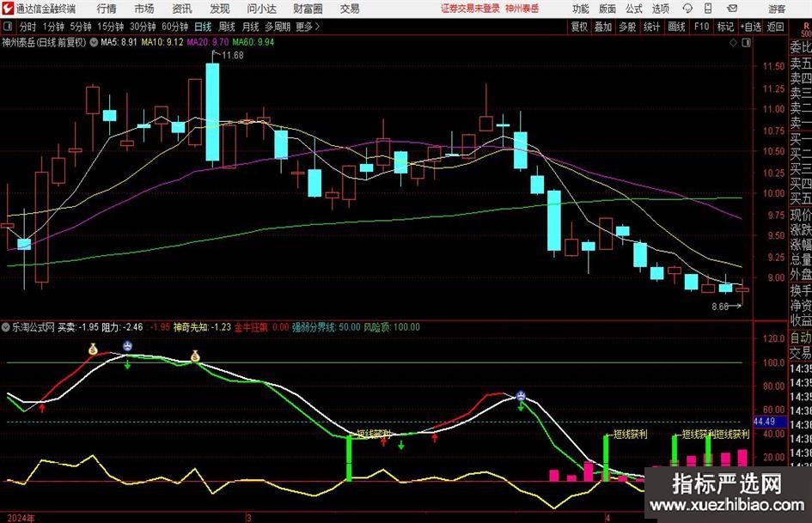Screen dimensions: 812x523
Task: Click the 强弱分界线: 50.00 label
Action: 327,327
